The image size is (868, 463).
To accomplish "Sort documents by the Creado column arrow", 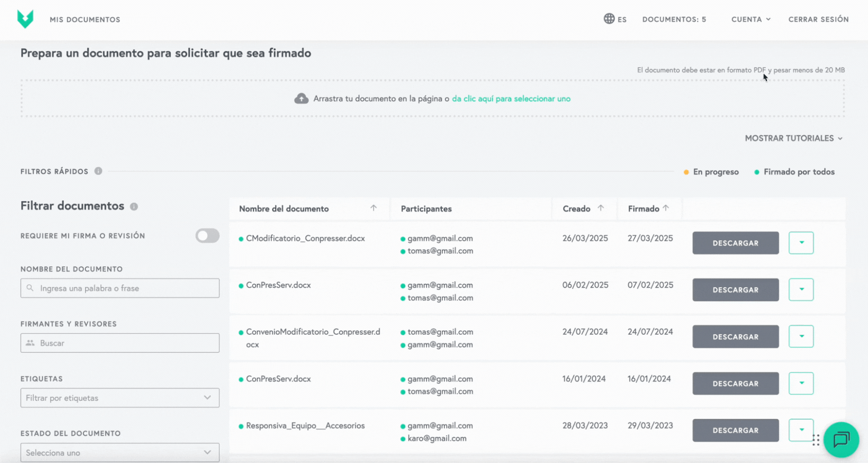I will click(x=601, y=208).
